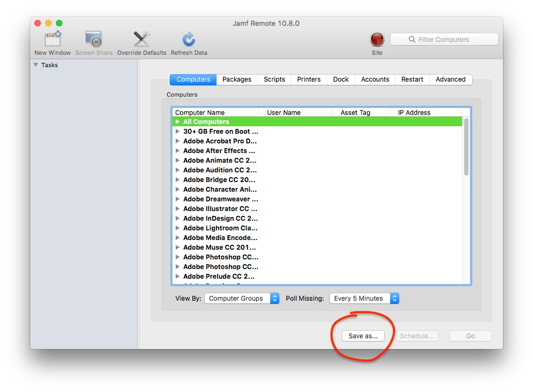Open the View By Computer Groups dropdown

[242, 298]
